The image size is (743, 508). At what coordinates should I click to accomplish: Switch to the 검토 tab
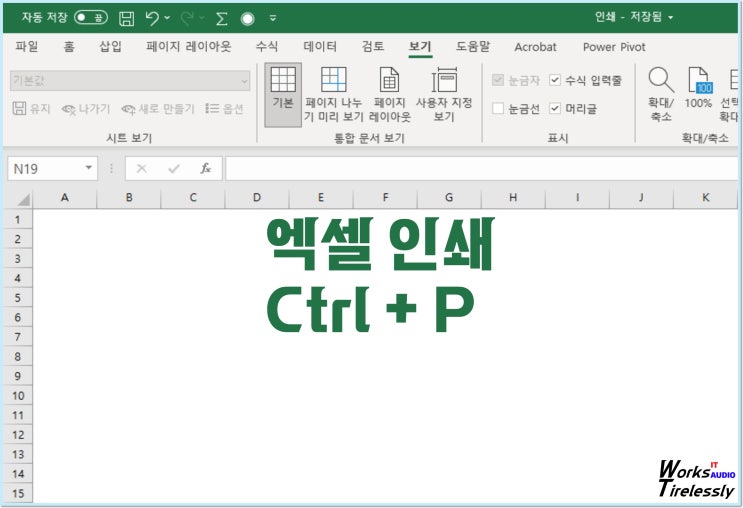373,46
